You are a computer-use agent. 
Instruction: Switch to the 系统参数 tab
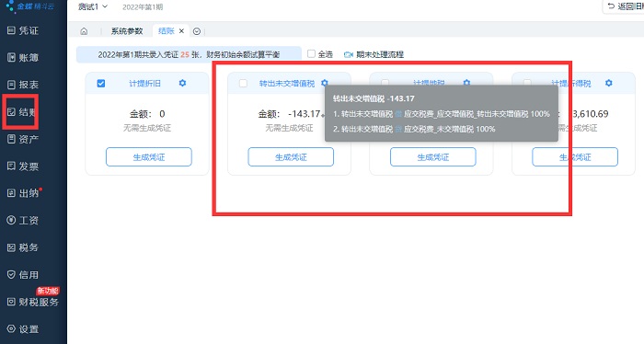click(x=127, y=31)
